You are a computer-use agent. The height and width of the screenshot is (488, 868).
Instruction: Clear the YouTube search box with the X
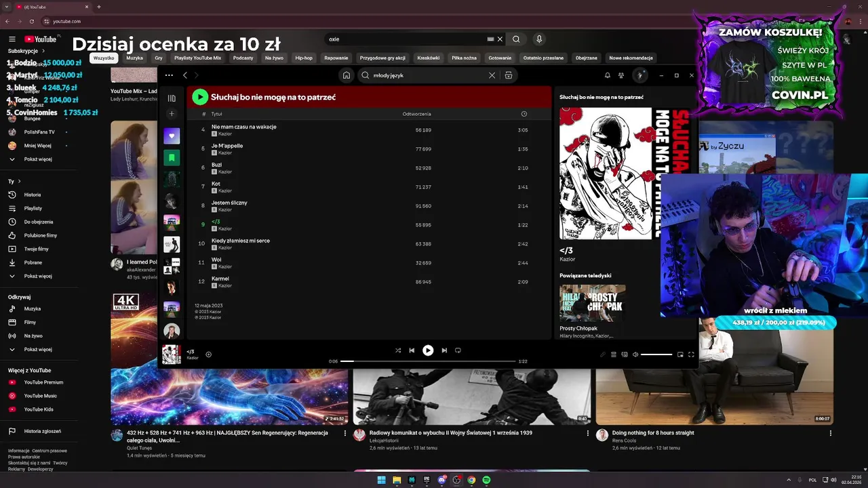[x=500, y=39]
